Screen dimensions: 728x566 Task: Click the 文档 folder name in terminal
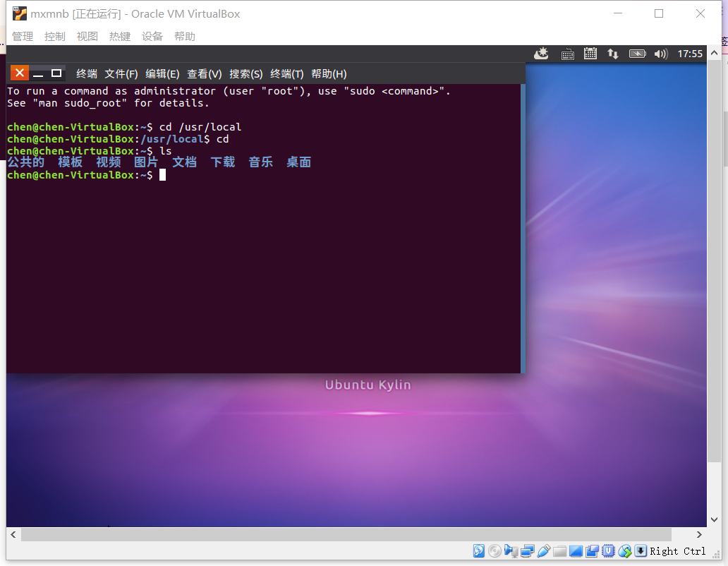[184, 162]
